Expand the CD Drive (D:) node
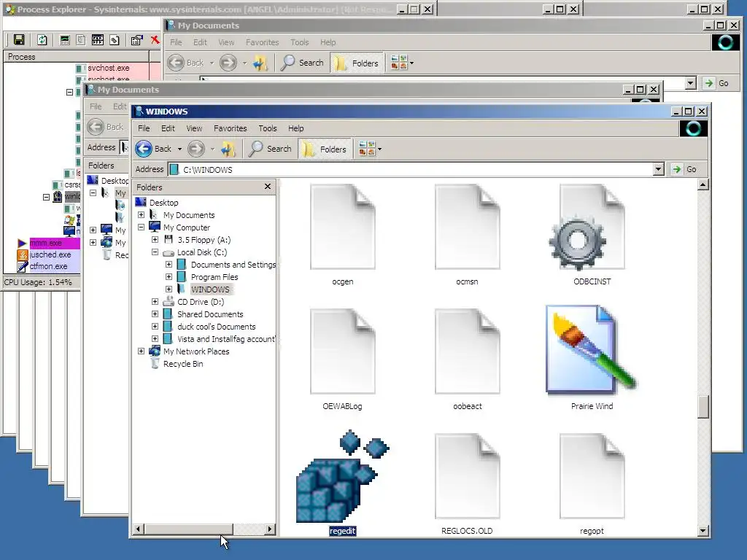The image size is (747, 560). (155, 301)
